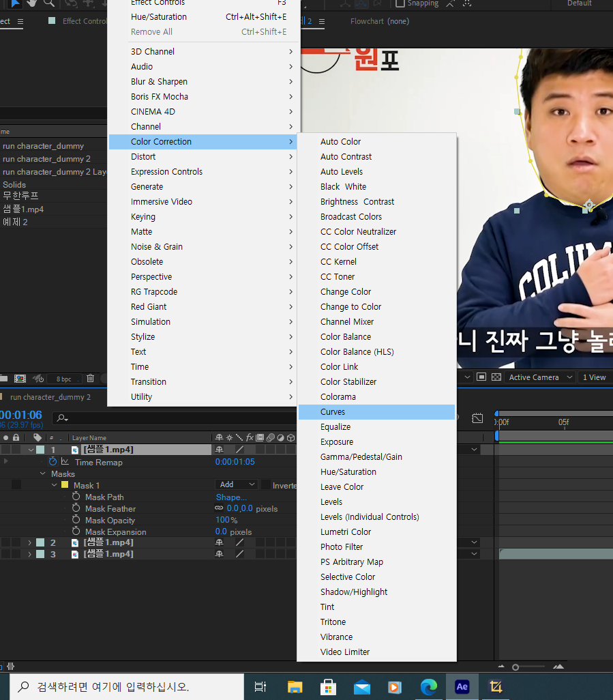The height and width of the screenshot is (700, 613).
Task: Click the timeline layer search field
Action: coord(176,418)
